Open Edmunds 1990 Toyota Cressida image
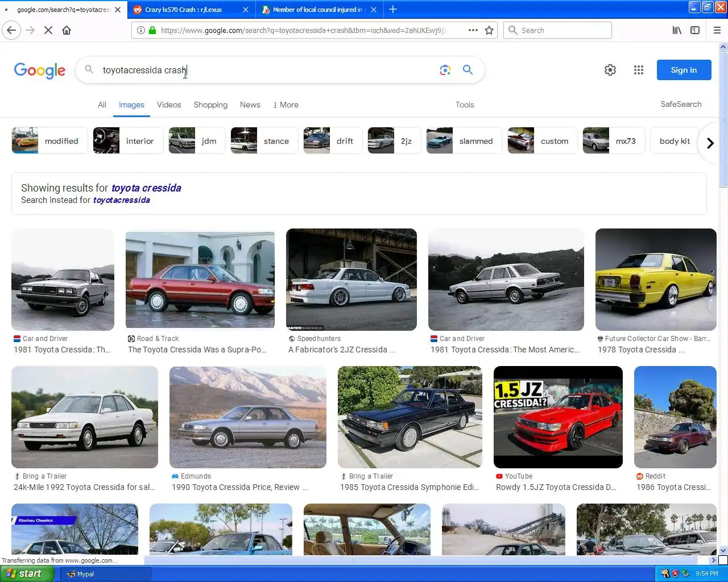Image resolution: width=728 pixels, height=582 pixels. 248,417
